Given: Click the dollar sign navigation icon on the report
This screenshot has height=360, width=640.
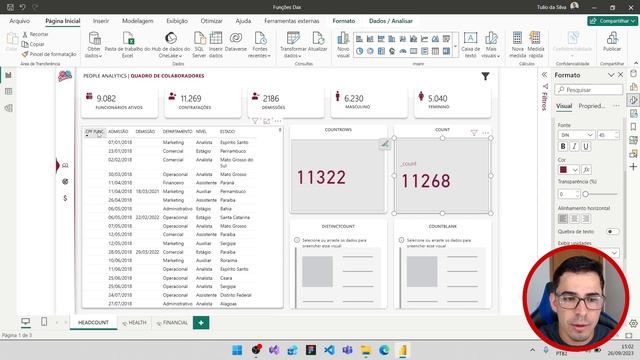Looking at the screenshot, I should click(65, 198).
